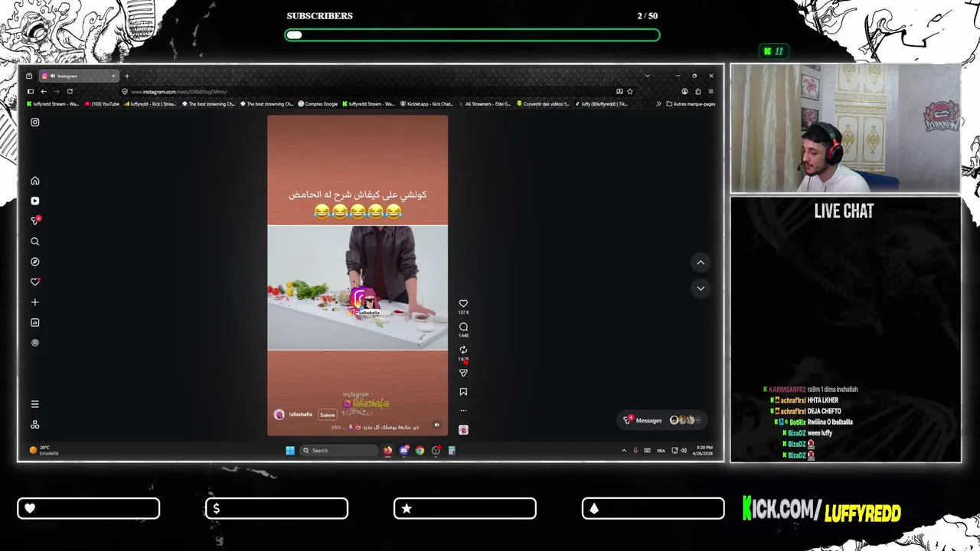Click the taskbar Search box
This screenshot has width=980, height=551.
339,451
